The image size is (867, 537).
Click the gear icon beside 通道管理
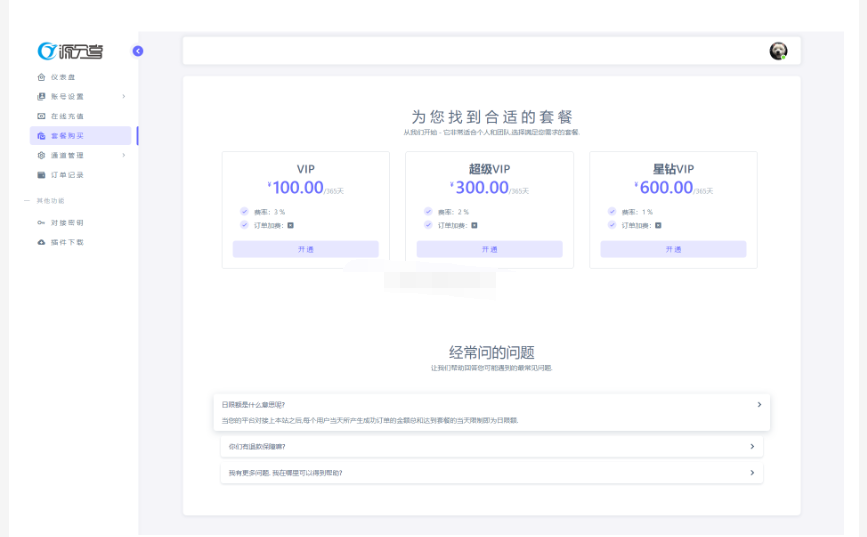(41, 155)
